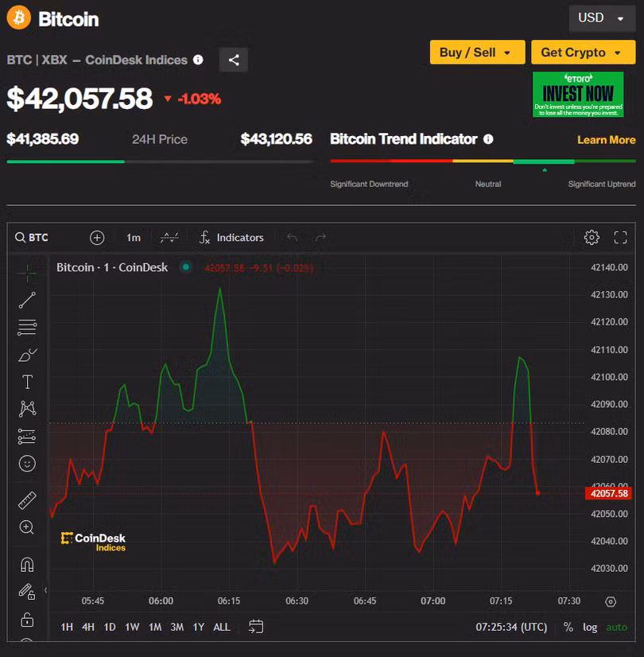
Task: Open chart settings gear icon
Action: pos(591,237)
